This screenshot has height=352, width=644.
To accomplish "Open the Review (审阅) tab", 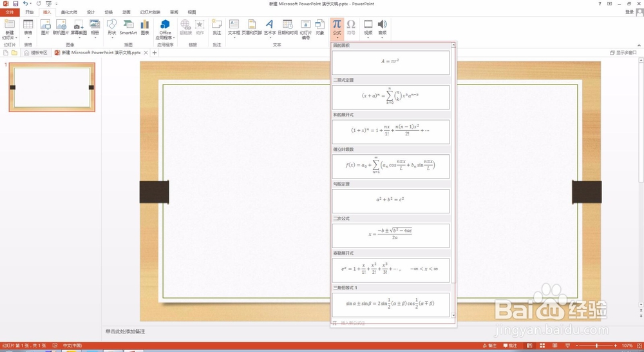I will pyautogui.click(x=174, y=12).
